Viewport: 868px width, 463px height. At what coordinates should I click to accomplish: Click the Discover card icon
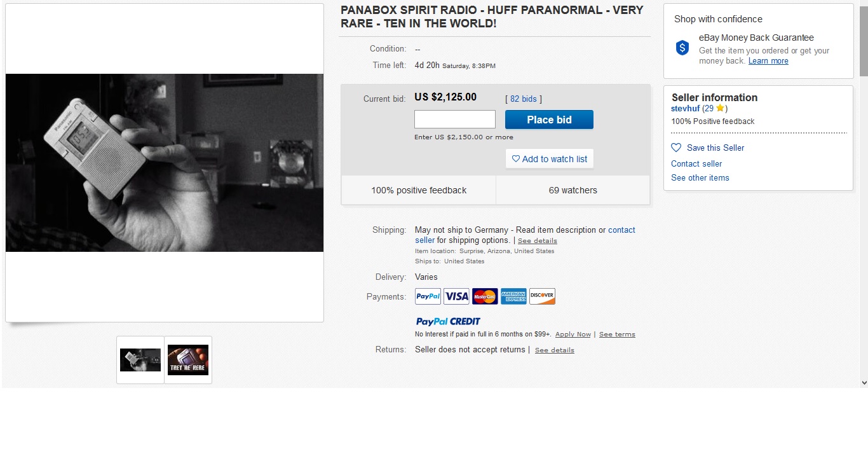pyautogui.click(x=542, y=296)
